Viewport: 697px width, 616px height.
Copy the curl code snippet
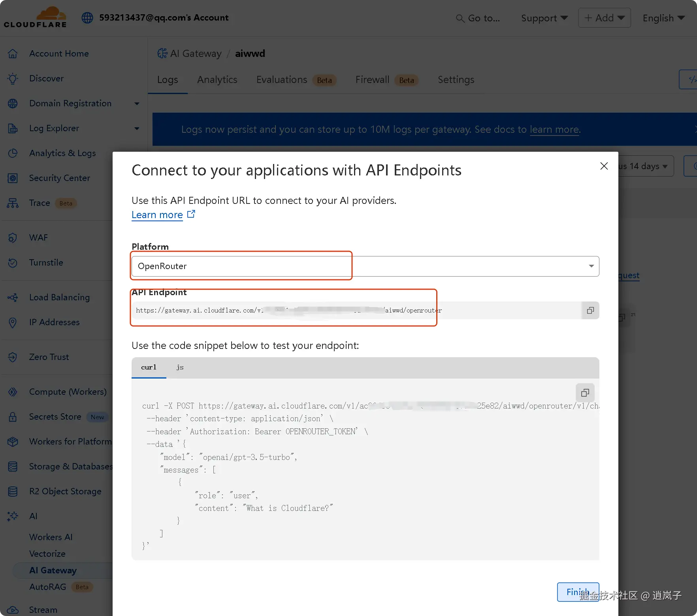585,393
